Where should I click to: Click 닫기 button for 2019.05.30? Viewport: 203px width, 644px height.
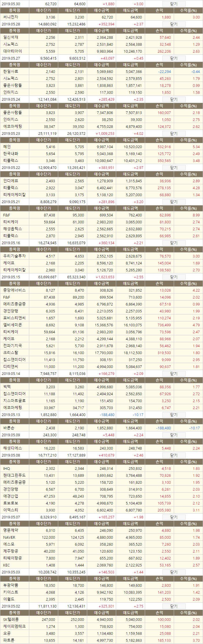[174, 4]
